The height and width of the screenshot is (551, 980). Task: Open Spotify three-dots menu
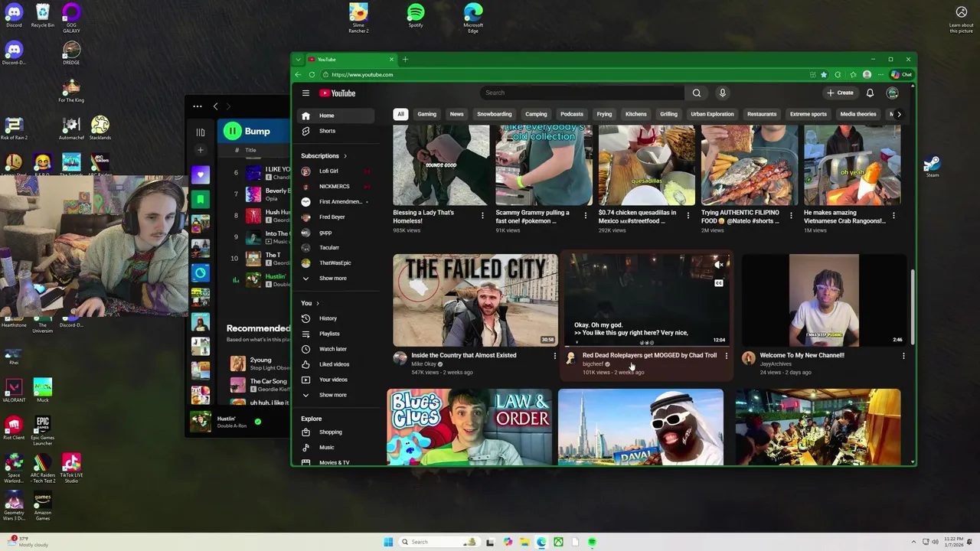pyautogui.click(x=198, y=106)
